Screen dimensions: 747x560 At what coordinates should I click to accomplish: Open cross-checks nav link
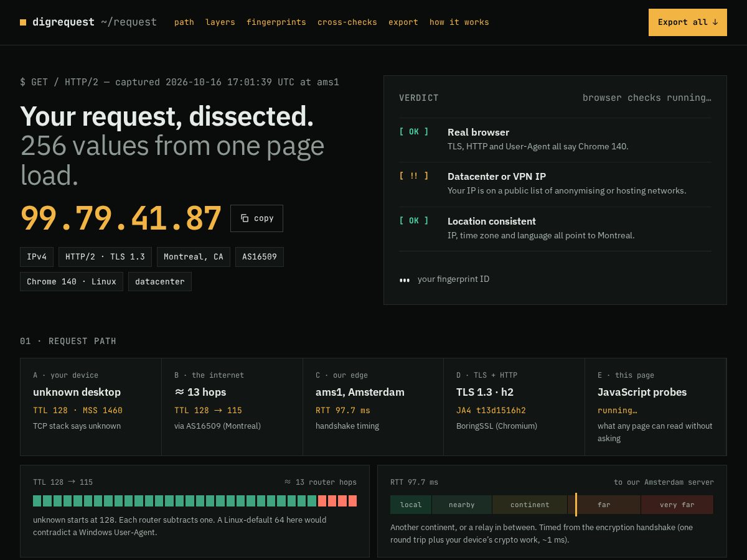[347, 22]
